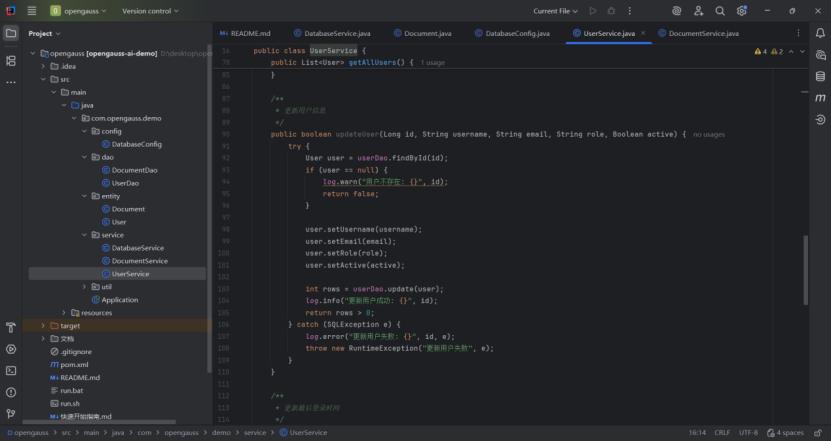Open Search Everywhere magnifier
The image size is (831, 442).
click(720, 11)
